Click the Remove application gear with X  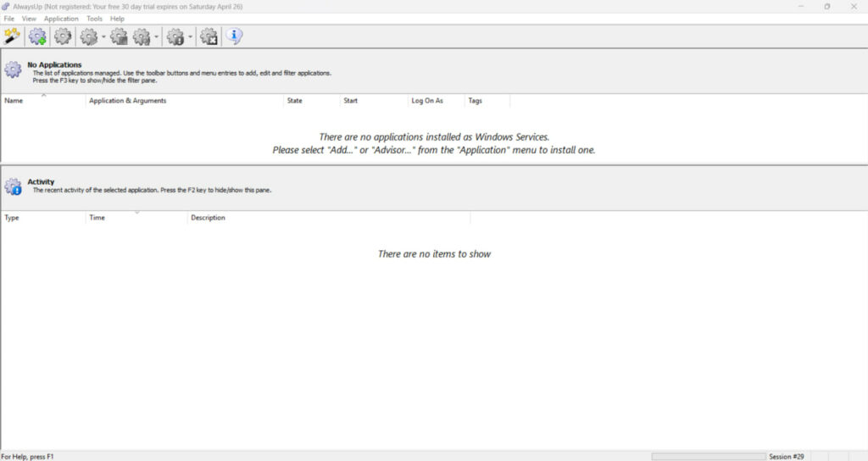point(209,36)
